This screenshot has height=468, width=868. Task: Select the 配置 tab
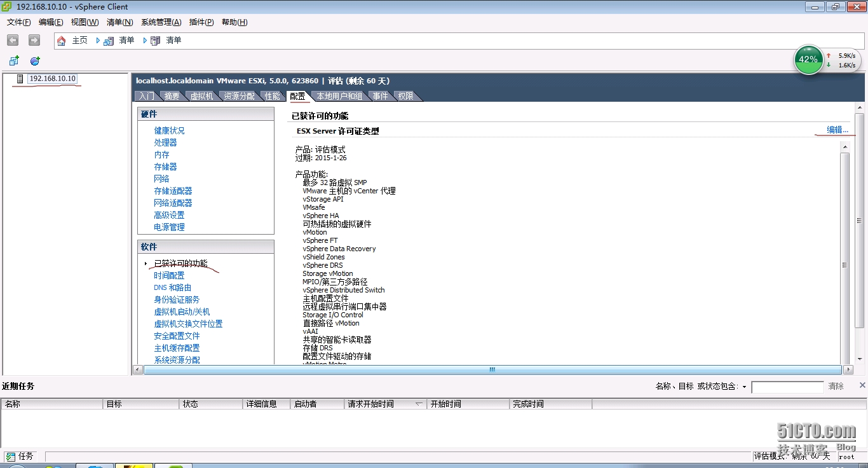coord(297,96)
